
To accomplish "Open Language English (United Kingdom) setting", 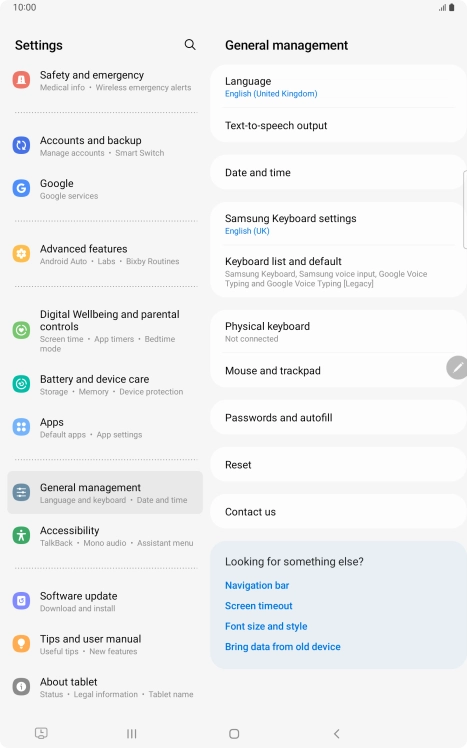I will [339, 86].
